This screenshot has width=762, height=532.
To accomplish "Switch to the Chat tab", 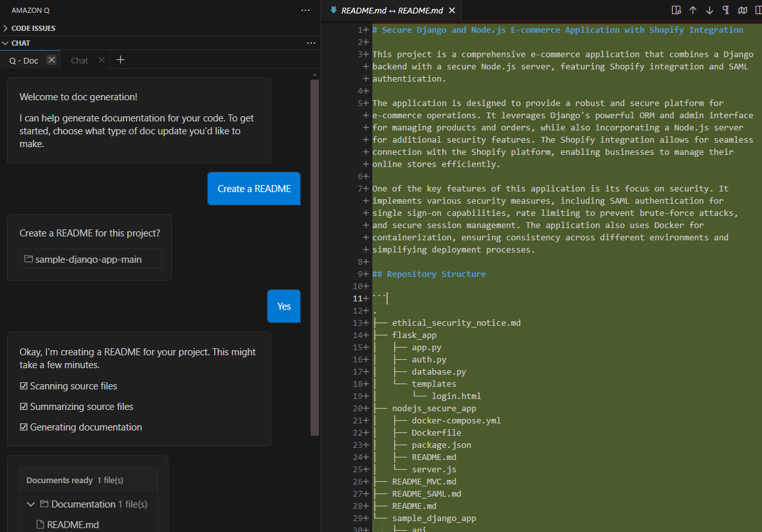I will pyautogui.click(x=79, y=60).
